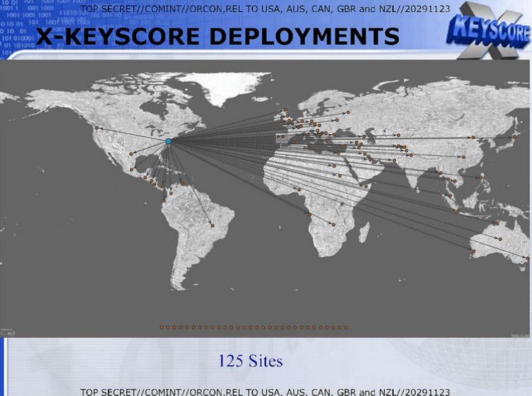
Task: Click the site marker on the US west coast
Action: 96,128
